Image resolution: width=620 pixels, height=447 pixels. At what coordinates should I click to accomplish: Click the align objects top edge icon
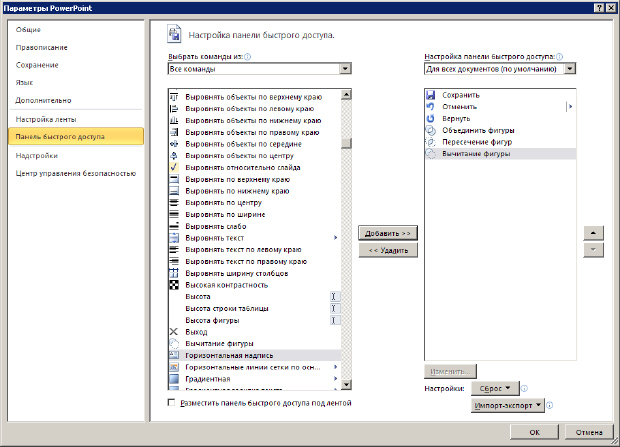pos(174,97)
